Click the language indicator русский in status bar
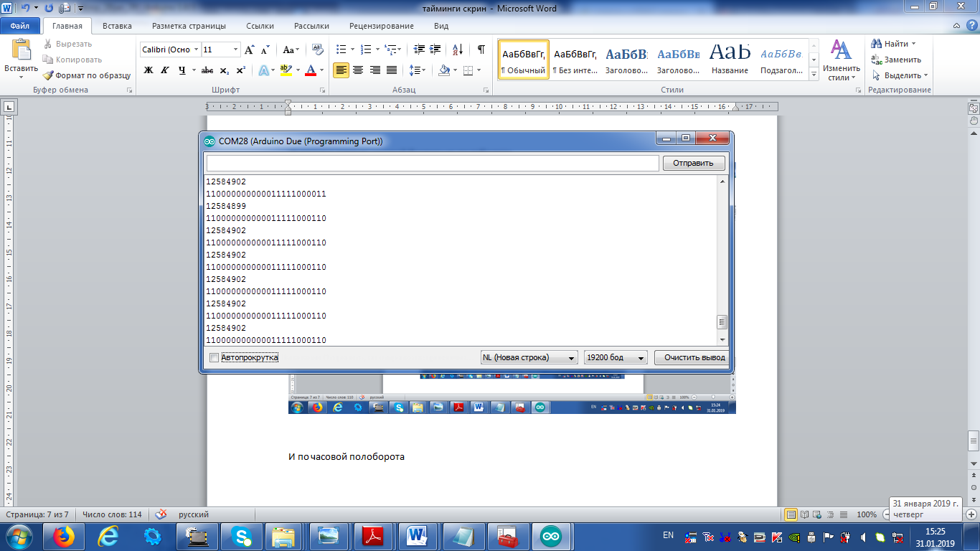 click(194, 514)
